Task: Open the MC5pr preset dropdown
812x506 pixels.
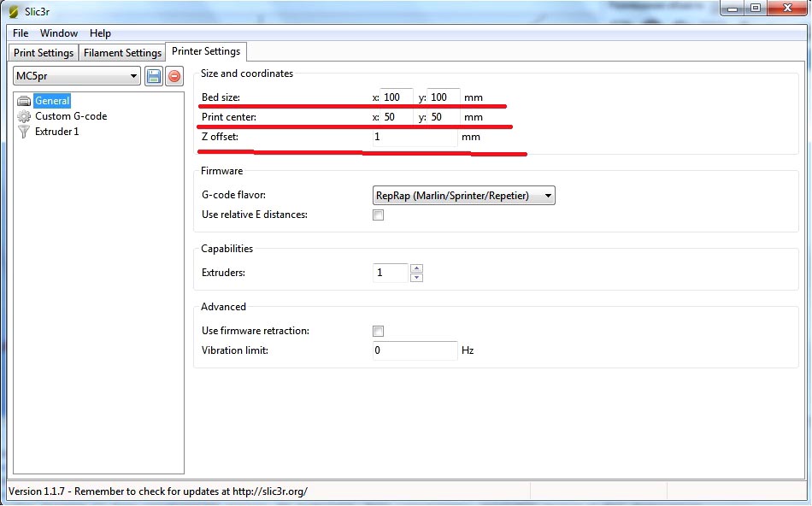Action: [77, 76]
